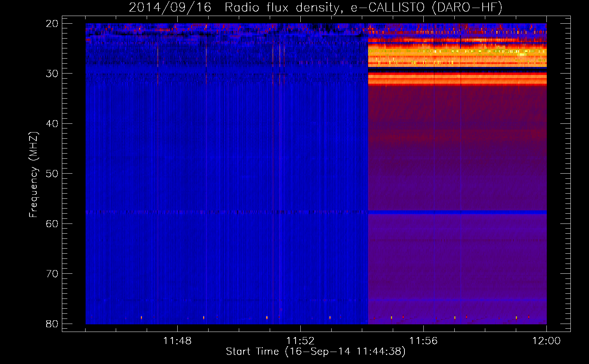The width and height of the screenshot is (589, 364).
Task: Click the 11:48 time tick label
Action: click(177, 341)
